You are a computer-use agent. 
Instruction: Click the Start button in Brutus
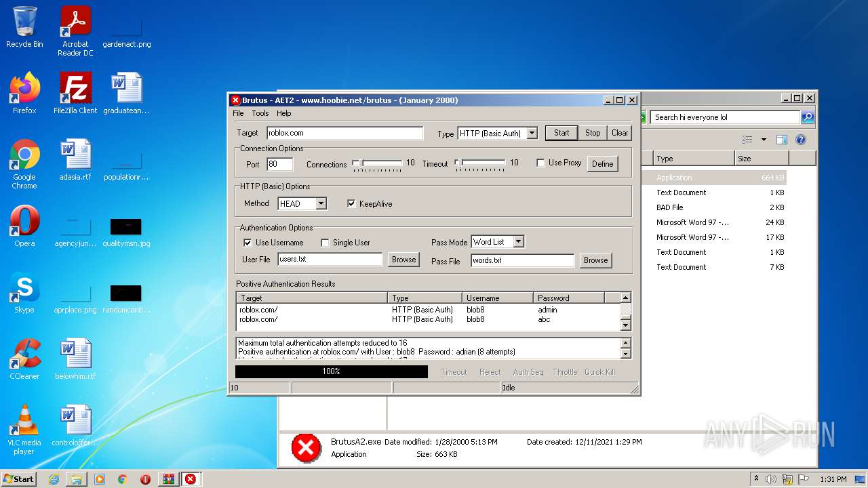click(x=561, y=133)
